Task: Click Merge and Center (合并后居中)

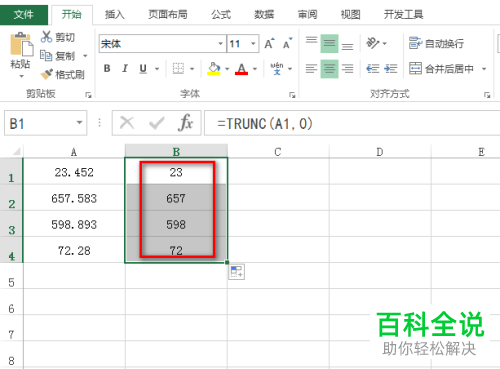Action: pos(441,69)
